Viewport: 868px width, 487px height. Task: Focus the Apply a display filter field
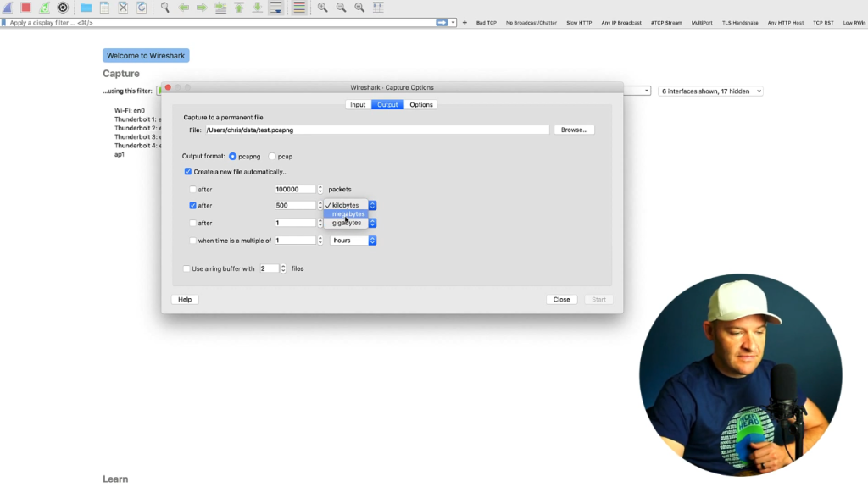tap(221, 23)
